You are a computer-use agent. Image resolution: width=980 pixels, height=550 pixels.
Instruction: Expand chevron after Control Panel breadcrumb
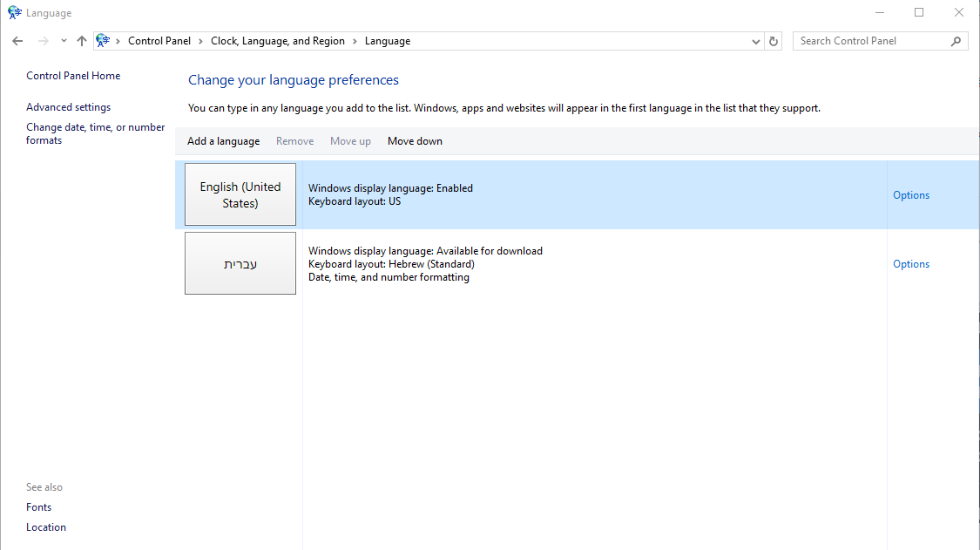tap(200, 41)
